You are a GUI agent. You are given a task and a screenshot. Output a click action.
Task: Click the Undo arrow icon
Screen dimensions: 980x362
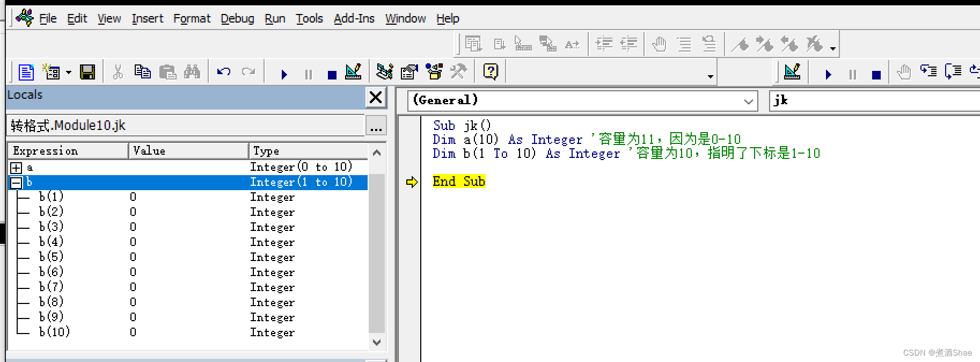pos(224,72)
